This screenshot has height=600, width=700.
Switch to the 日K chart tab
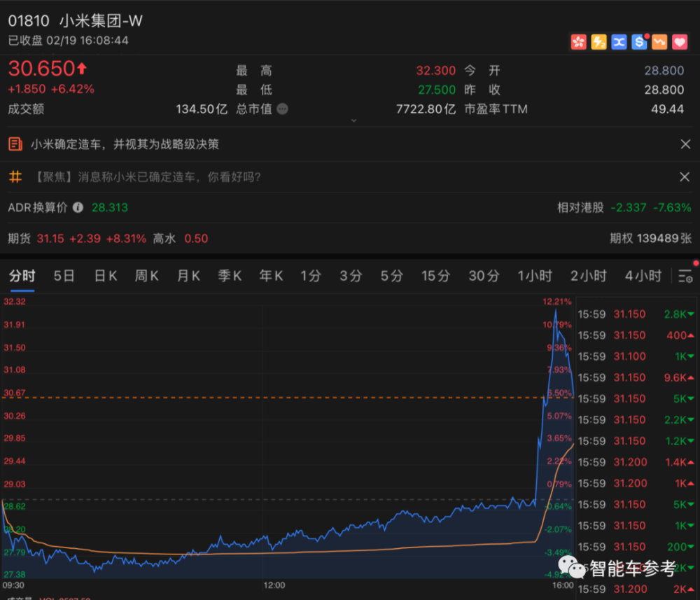pos(106,277)
